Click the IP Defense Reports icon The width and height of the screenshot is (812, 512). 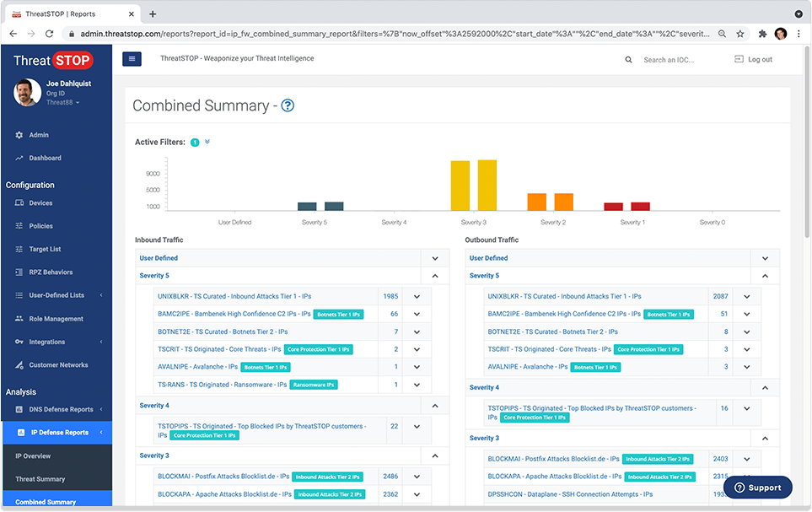point(21,432)
